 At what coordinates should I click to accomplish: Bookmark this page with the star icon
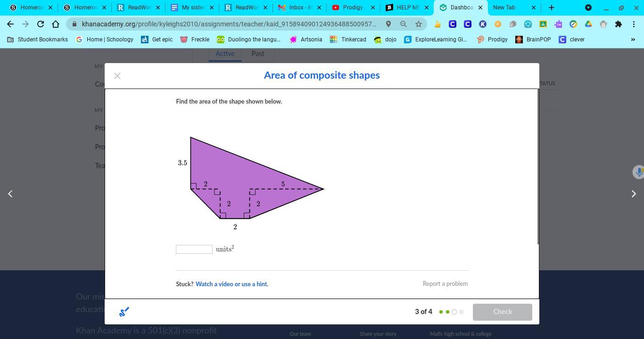[419, 24]
